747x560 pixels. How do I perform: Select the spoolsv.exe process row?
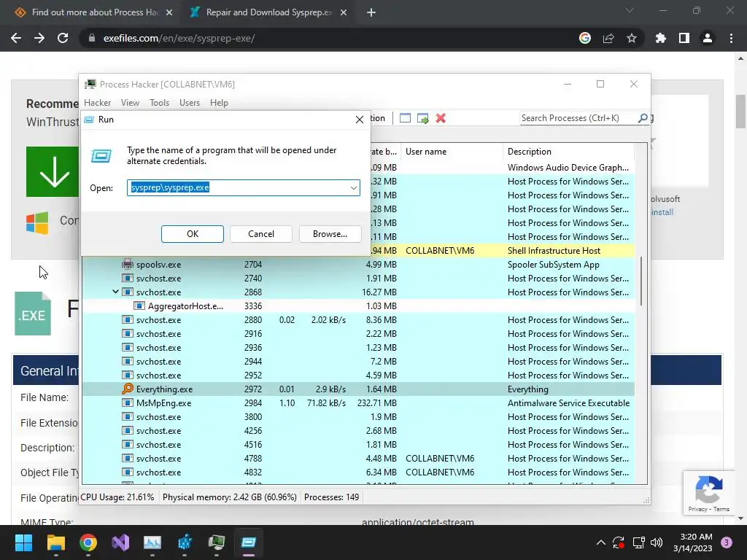tap(358, 264)
